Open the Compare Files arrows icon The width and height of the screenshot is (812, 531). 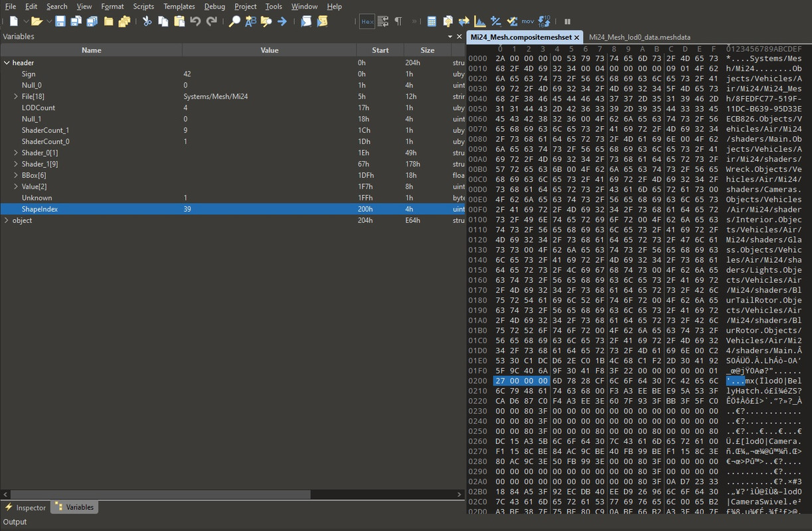(x=464, y=21)
